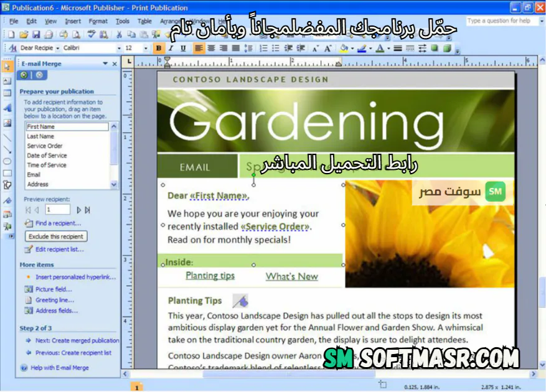Image resolution: width=546 pixels, height=392 pixels.
Task: Open the AutoShapes tool
Action: tap(7, 185)
